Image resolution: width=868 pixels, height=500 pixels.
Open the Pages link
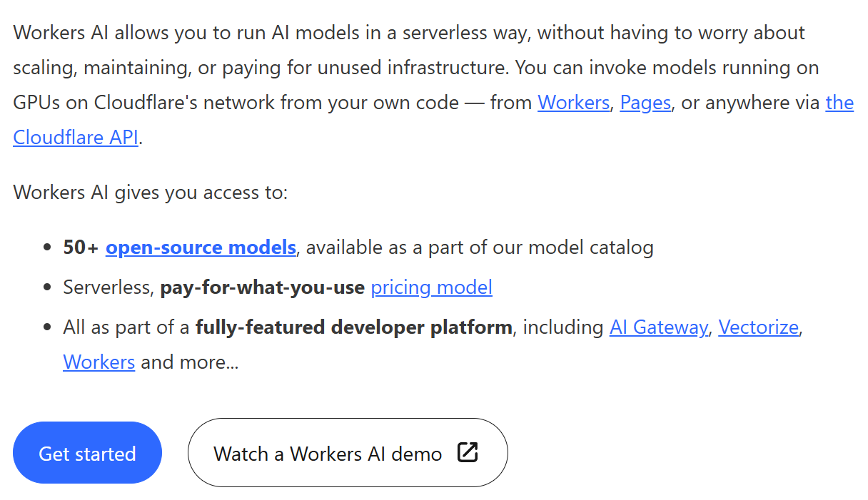pos(645,102)
